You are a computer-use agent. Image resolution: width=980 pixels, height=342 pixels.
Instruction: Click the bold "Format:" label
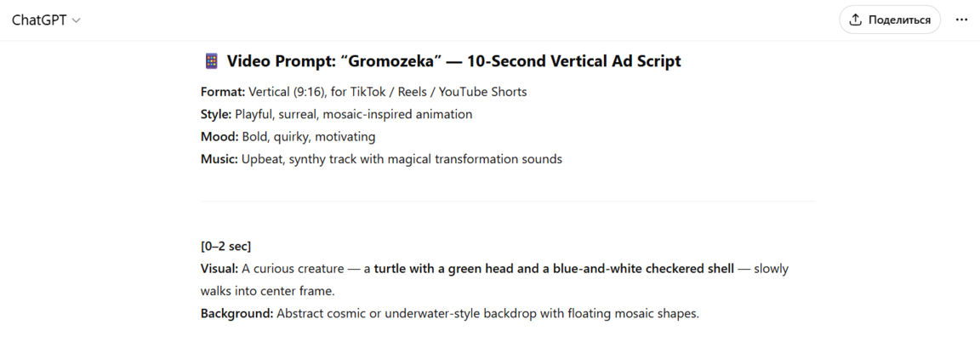click(x=223, y=92)
